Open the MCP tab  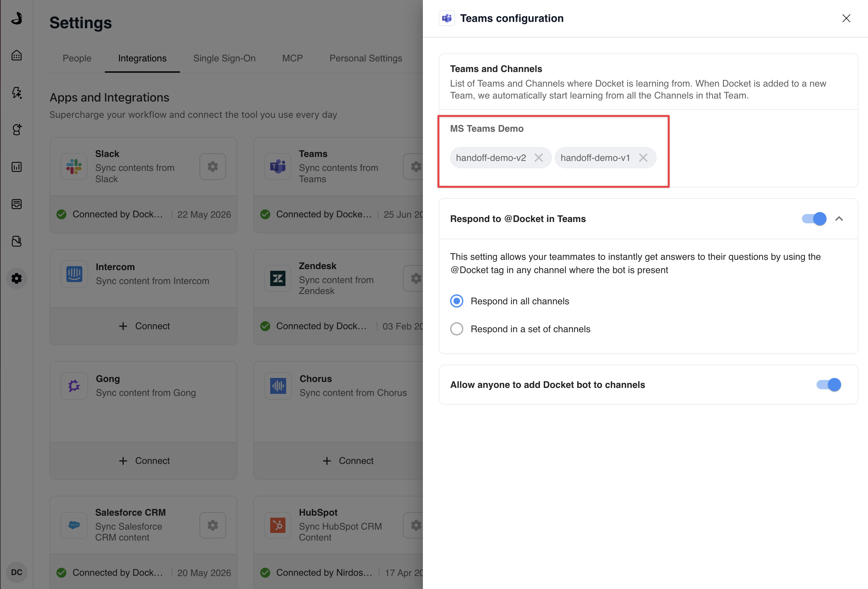point(292,58)
